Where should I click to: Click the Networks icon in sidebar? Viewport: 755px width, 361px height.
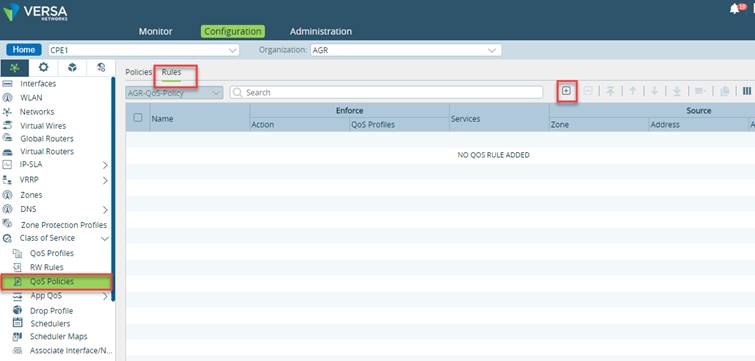[7, 112]
